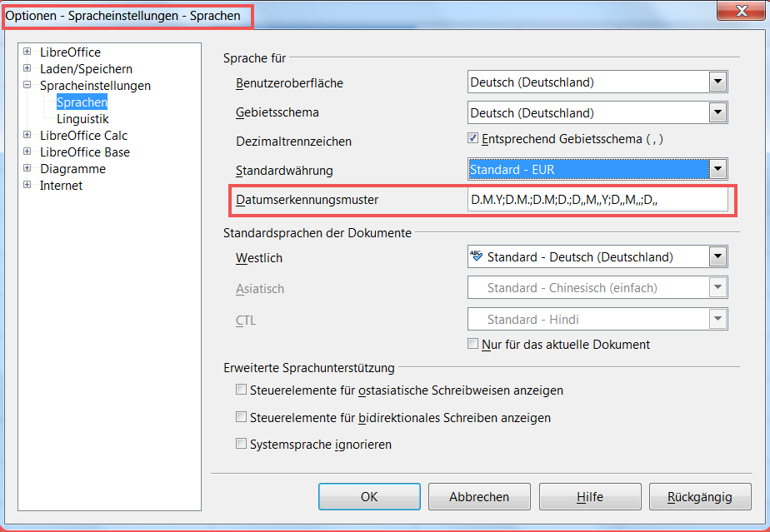
Task: Open the Westlich default language dropdown
Action: pos(717,256)
